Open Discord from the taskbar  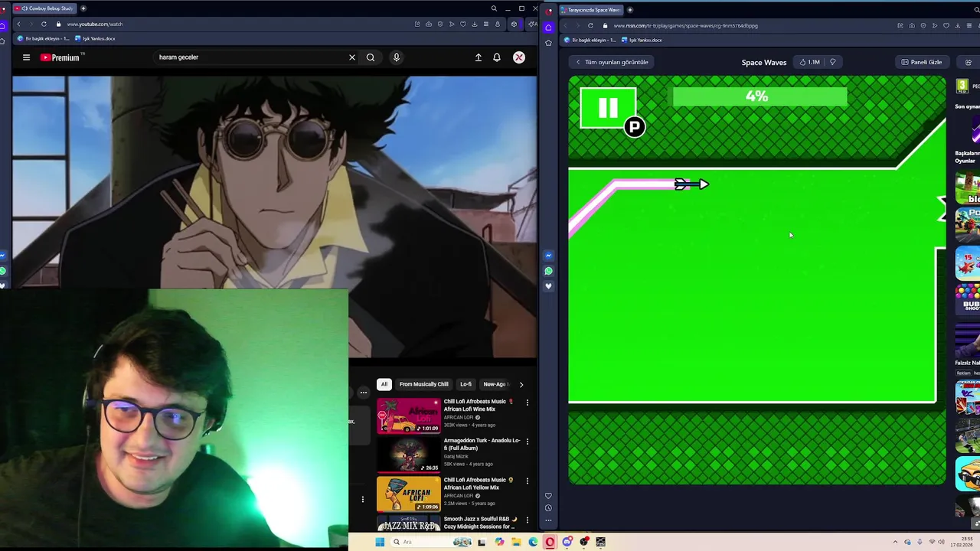tap(567, 542)
